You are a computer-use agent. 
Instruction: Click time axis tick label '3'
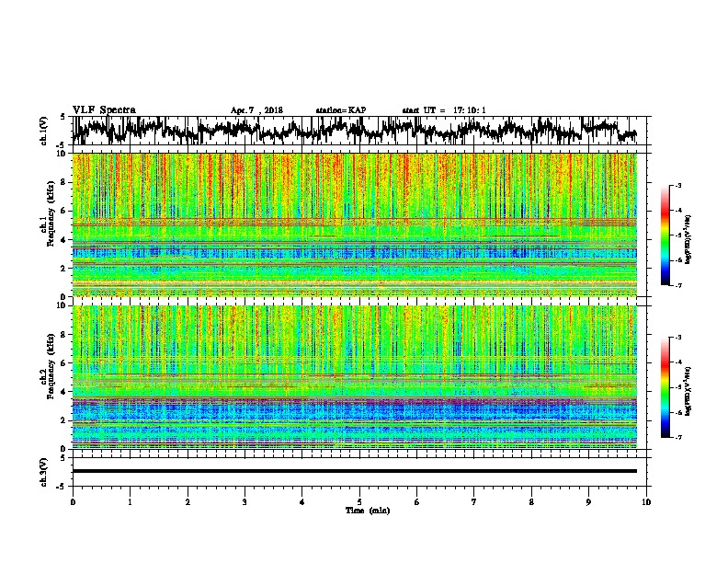coord(245,502)
